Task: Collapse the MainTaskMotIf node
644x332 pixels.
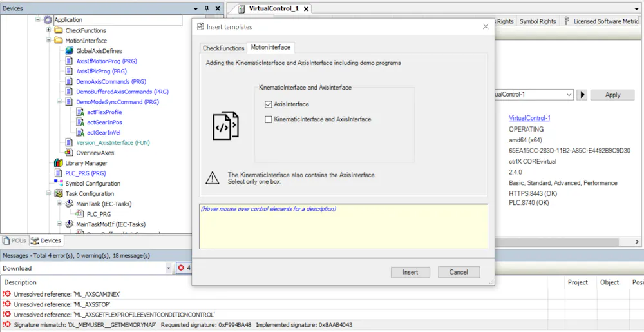Action: (x=59, y=224)
